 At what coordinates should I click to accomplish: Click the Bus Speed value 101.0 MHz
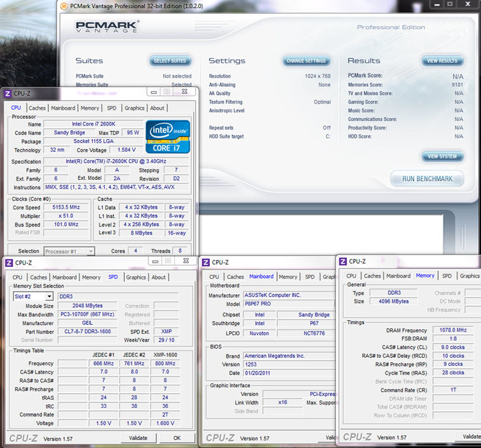click(x=66, y=225)
